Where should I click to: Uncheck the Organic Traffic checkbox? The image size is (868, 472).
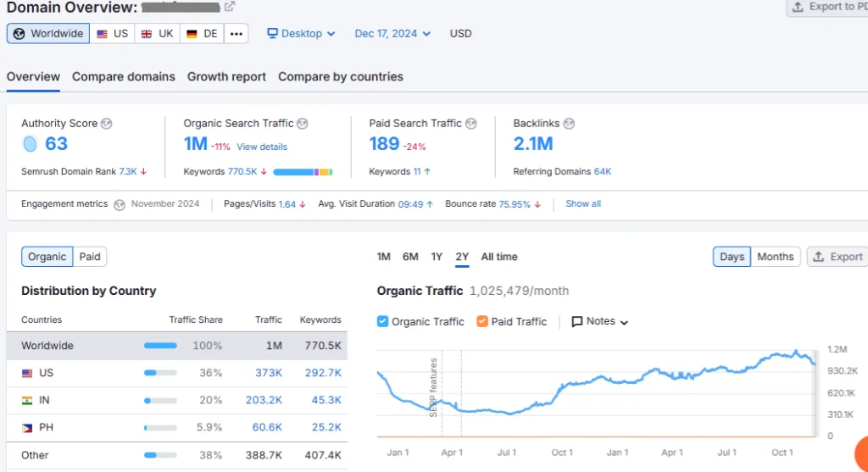(x=382, y=322)
